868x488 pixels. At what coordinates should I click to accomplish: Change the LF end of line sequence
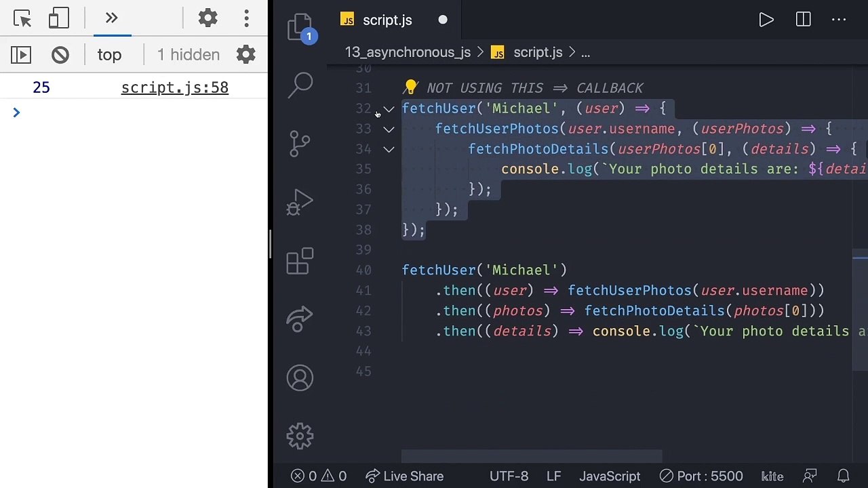(554, 476)
